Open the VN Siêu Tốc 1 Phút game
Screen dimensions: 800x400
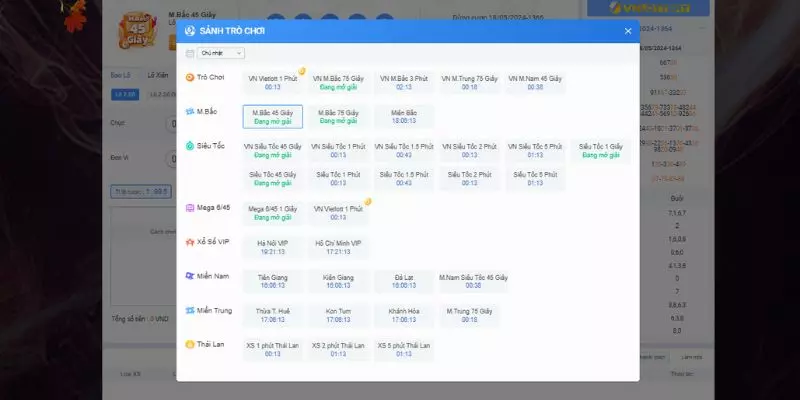(x=338, y=151)
